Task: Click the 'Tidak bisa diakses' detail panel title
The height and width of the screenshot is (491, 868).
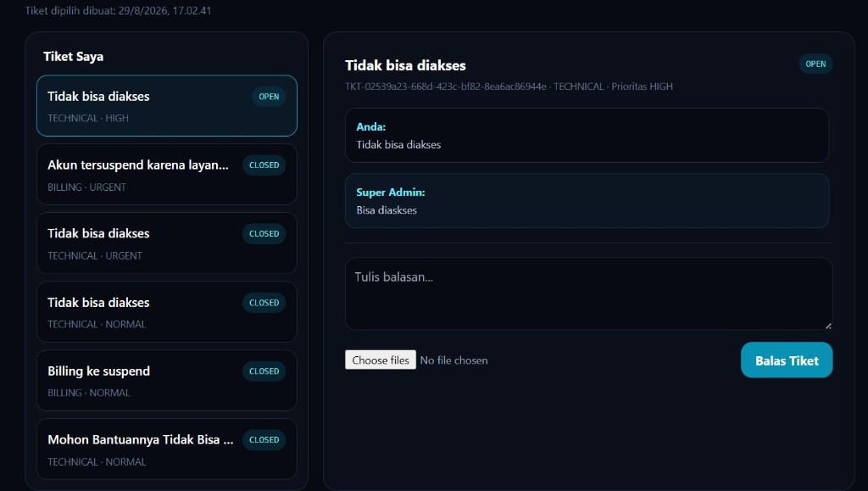Action: [405, 65]
